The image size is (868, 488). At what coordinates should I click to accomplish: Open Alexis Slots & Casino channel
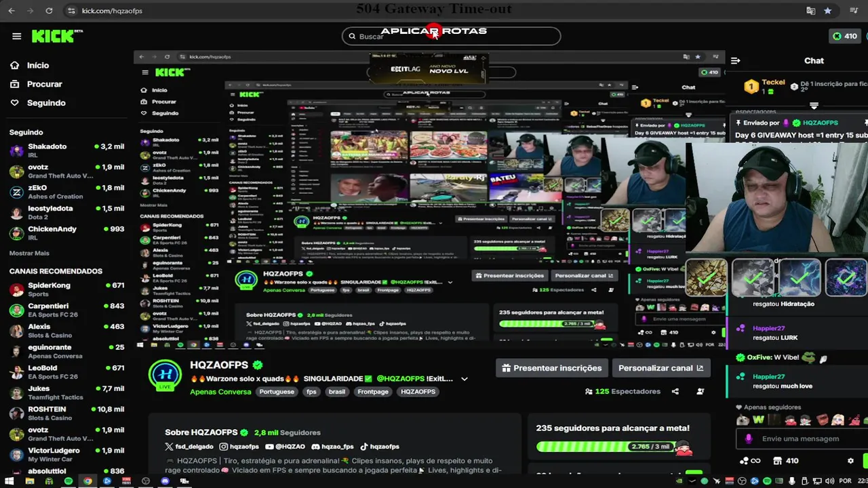coord(67,331)
